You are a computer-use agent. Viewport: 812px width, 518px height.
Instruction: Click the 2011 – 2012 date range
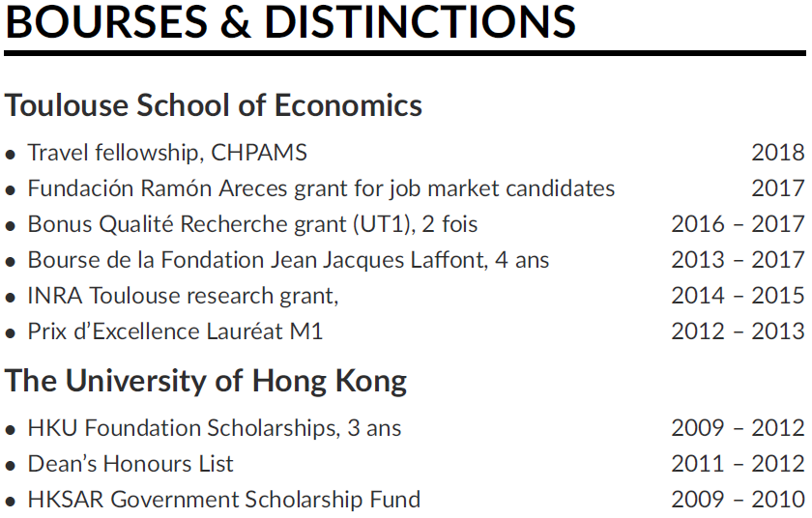[x=738, y=464]
